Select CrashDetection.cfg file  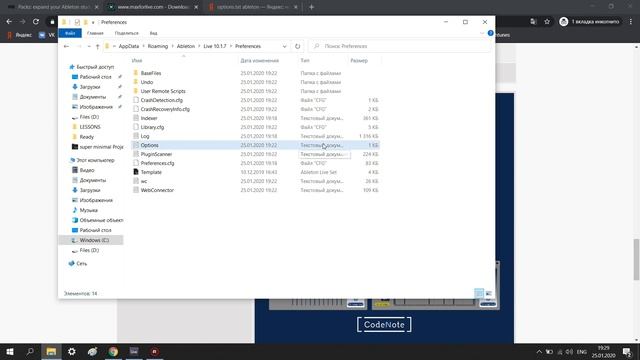162,100
